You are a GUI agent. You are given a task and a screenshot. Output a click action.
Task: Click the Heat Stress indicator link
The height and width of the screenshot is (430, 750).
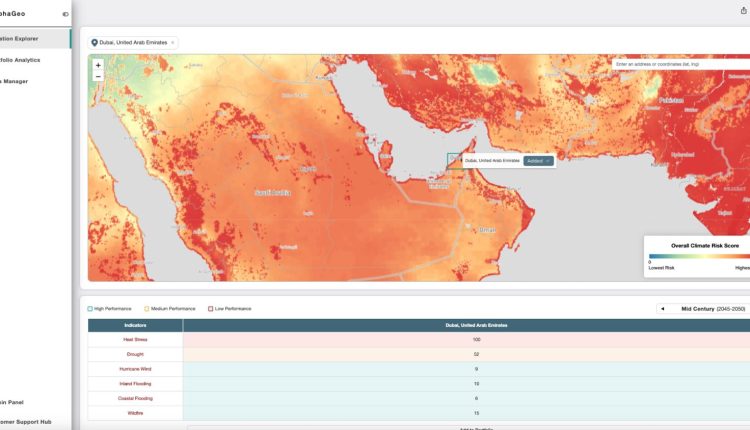pyautogui.click(x=135, y=340)
